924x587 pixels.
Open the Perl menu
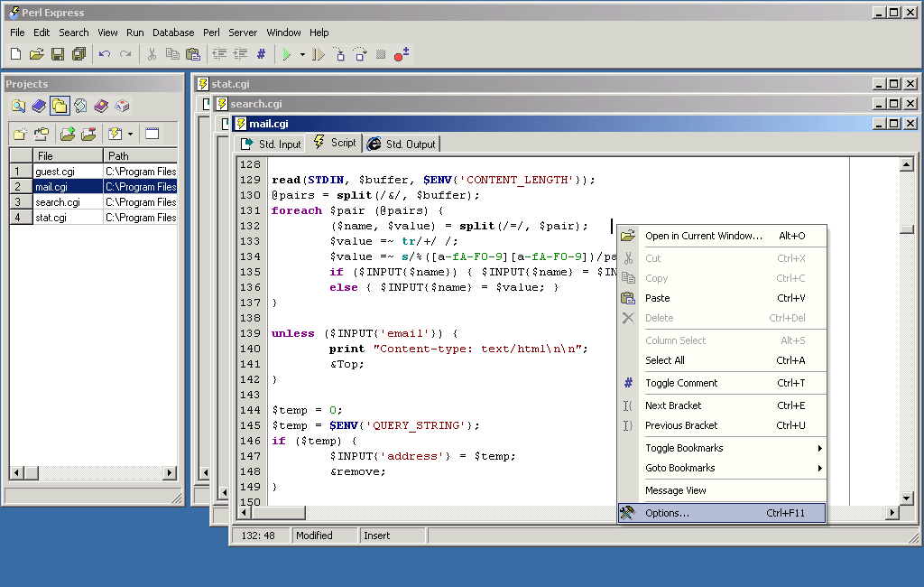pos(211,33)
